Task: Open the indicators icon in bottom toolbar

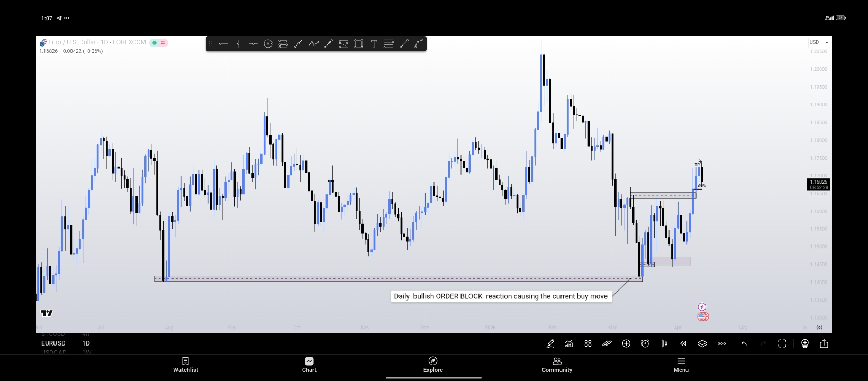Action: [x=569, y=344]
